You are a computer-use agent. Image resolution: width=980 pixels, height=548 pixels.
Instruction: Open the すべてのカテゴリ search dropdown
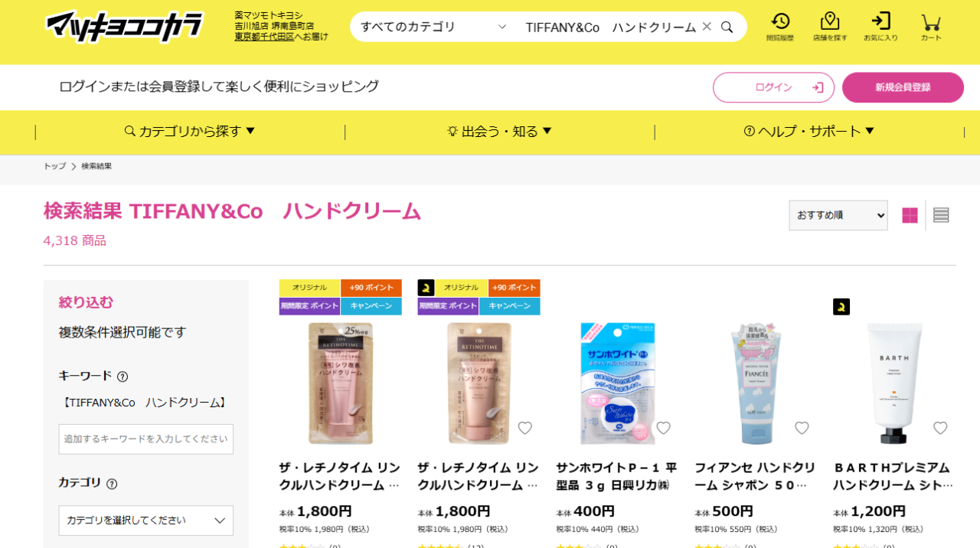pos(433,27)
